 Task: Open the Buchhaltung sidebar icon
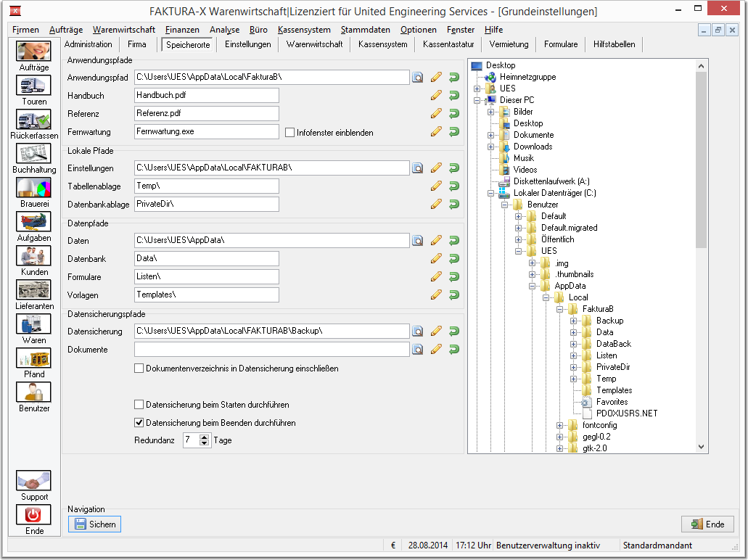(33, 154)
